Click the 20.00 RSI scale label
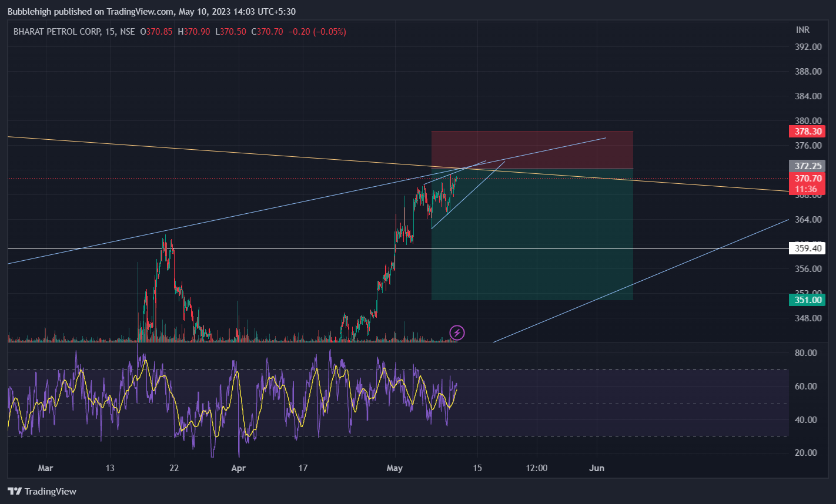This screenshot has width=836, height=504. [807, 453]
